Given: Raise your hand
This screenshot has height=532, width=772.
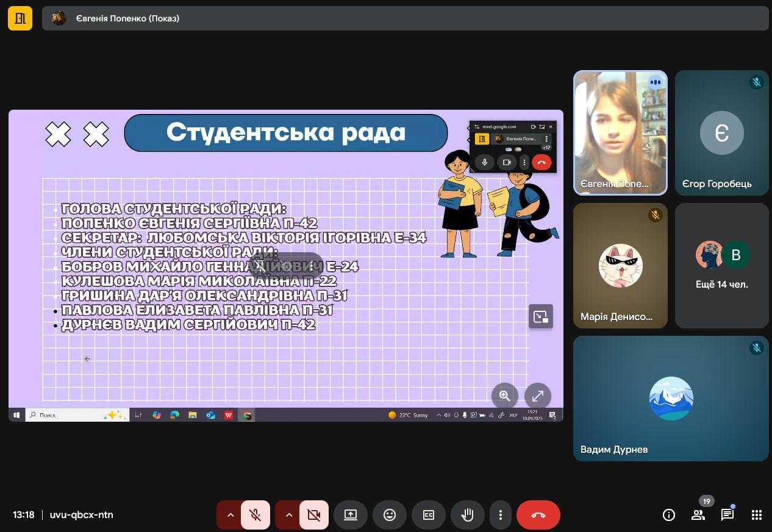Looking at the screenshot, I should pos(467,515).
